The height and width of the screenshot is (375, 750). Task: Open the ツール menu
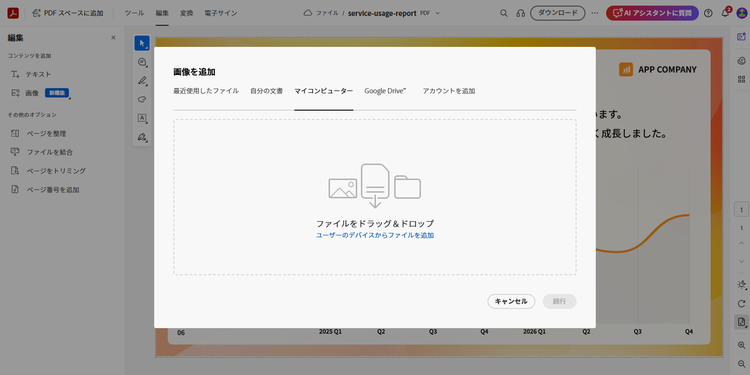(x=134, y=13)
